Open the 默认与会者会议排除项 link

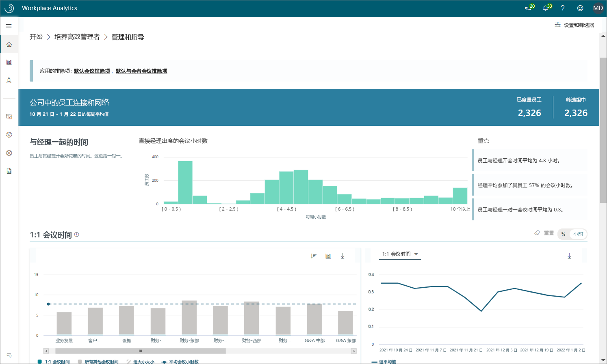pyautogui.click(x=141, y=71)
